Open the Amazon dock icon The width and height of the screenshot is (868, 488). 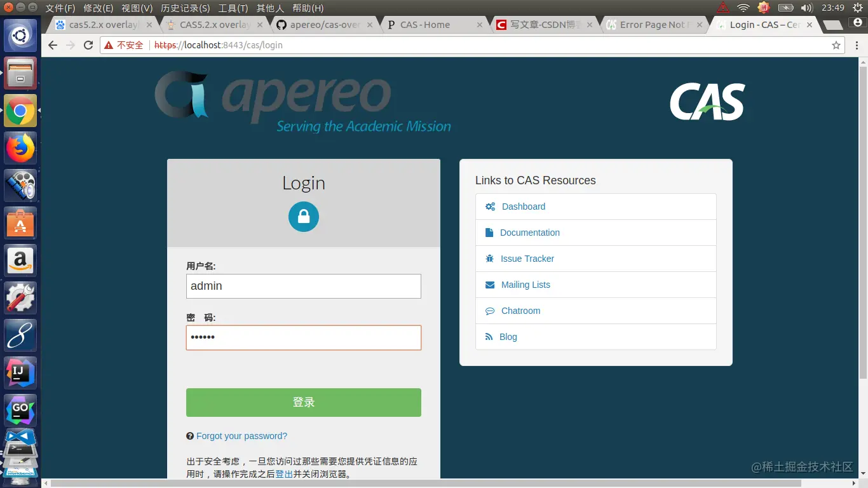tap(21, 261)
